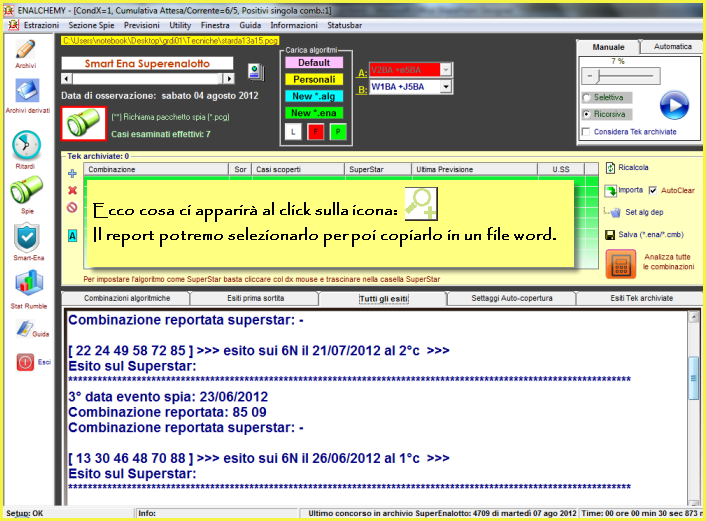Open the Finestra menu

coord(215,25)
